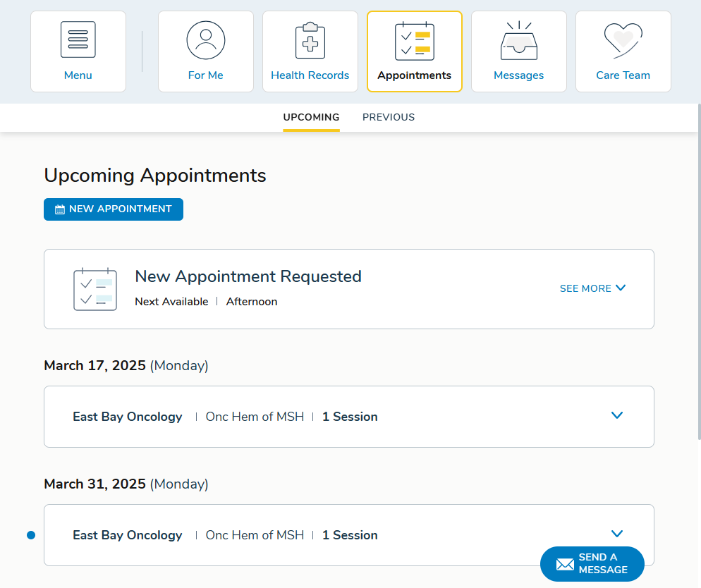
Task: Expand the March 31 East Bay Oncology appointment
Action: [x=617, y=534]
